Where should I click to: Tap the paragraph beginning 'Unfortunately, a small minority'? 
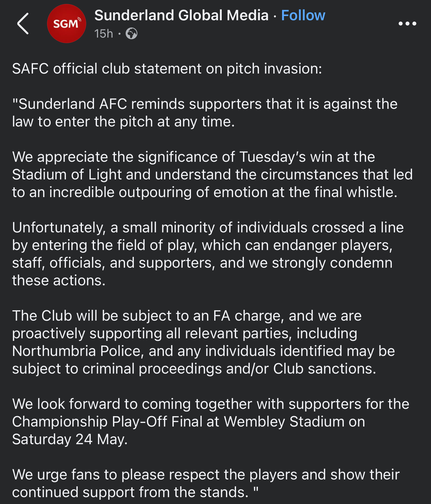click(x=208, y=254)
